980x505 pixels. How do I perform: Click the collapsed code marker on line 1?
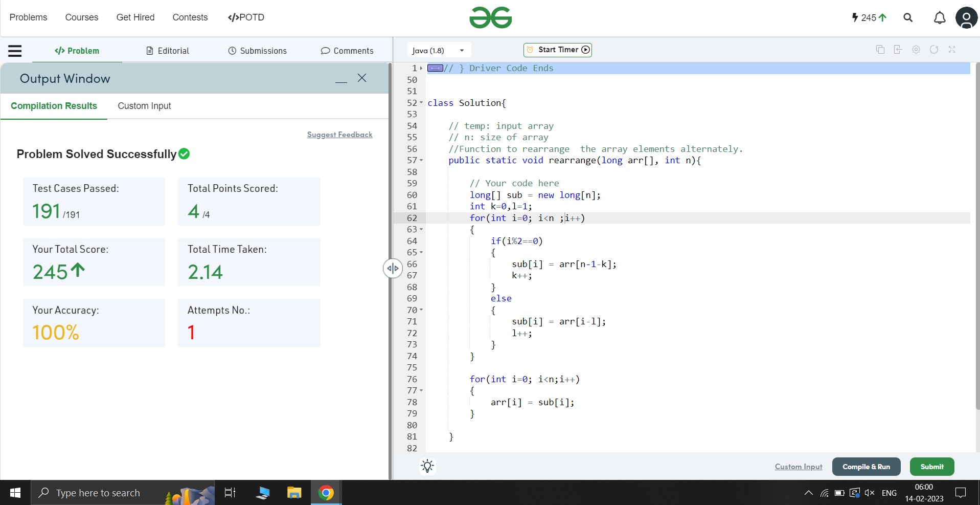point(435,68)
